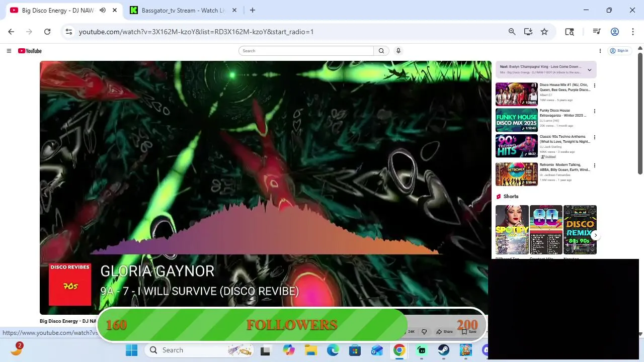Open the YouTube guide hamburger menu
The width and height of the screenshot is (644, 362).
9,51
